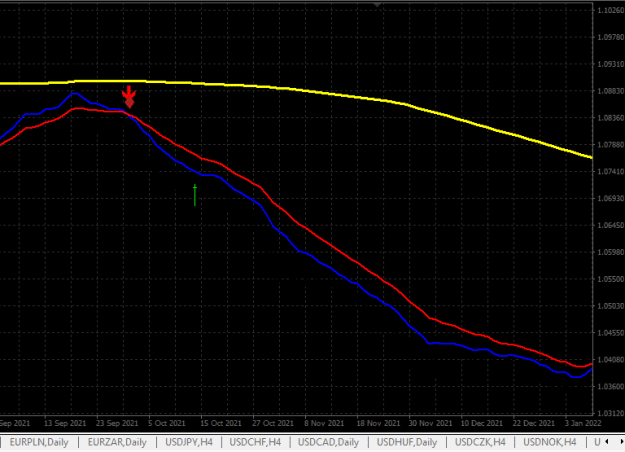
Task: Click the 5 Oct 2021 date label
Action: coord(167,423)
